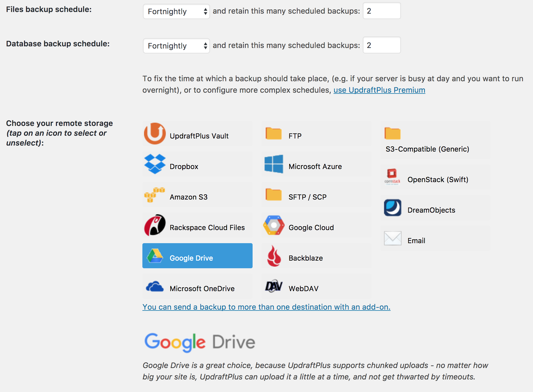The height and width of the screenshot is (392, 533).
Task: Select the DreamObjects moon icon
Action: (393, 208)
